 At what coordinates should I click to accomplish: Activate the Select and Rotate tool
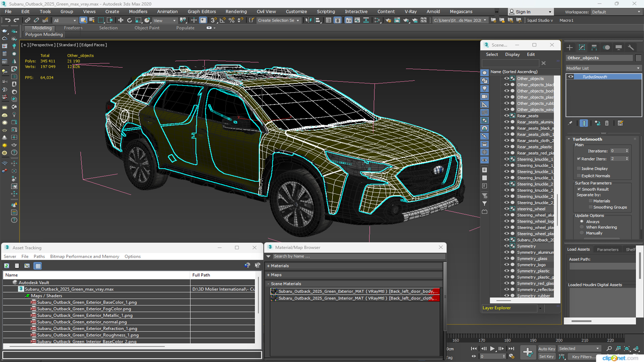(129, 20)
